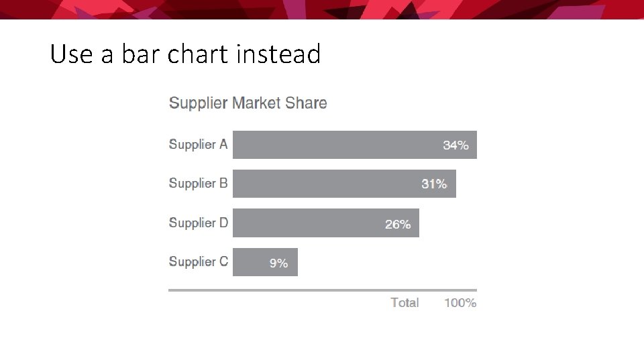Viewport: 644px width, 362px height.
Task: Select the 100% total value
Action: [x=460, y=302]
